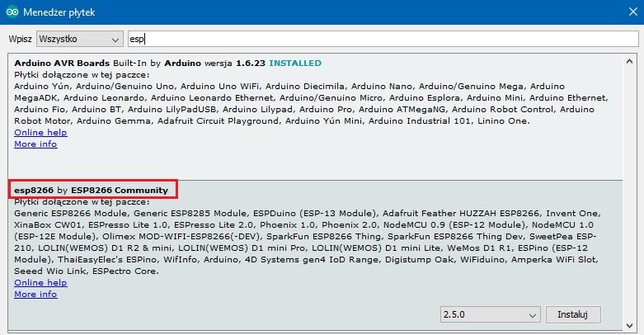This screenshot has width=644, height=335.
Task: Click the version number 1.6.23
Action: click(x=251, y=63)
